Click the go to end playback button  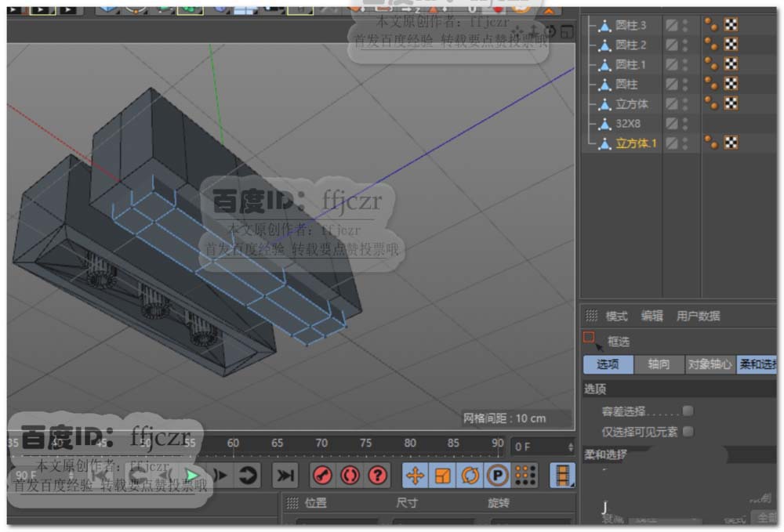click(286, 476)
